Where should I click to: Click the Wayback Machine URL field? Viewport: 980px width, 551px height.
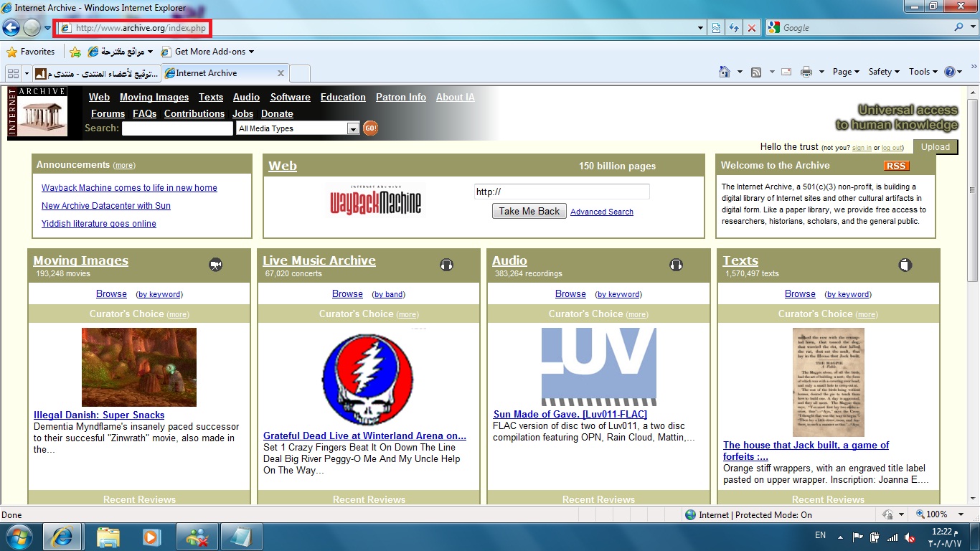tap(562, 192)
